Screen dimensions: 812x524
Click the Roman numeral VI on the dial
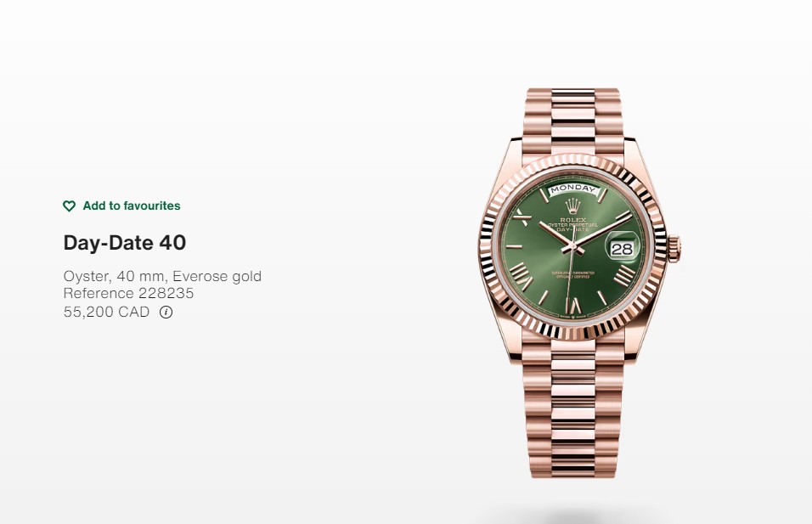click(x=574, y=306)
